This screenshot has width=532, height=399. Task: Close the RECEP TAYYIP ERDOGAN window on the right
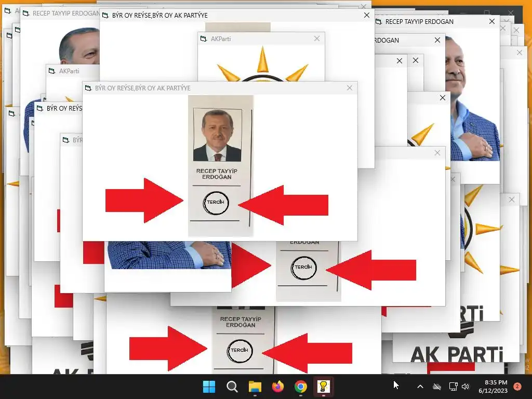(492, 21)
